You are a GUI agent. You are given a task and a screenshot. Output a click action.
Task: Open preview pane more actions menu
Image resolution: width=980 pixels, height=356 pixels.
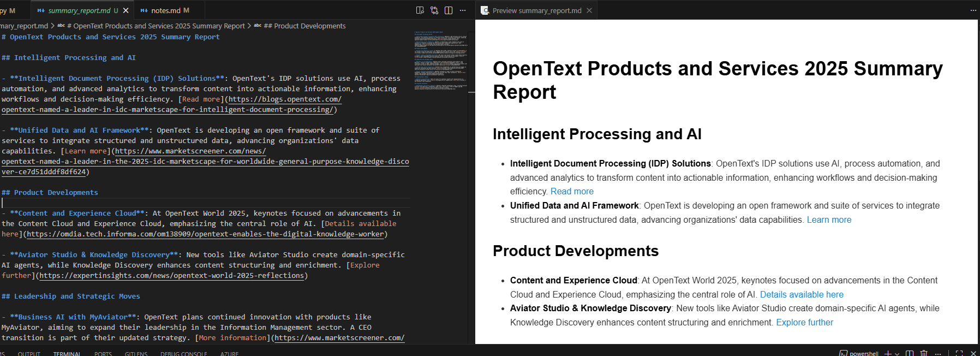point(973,10)
